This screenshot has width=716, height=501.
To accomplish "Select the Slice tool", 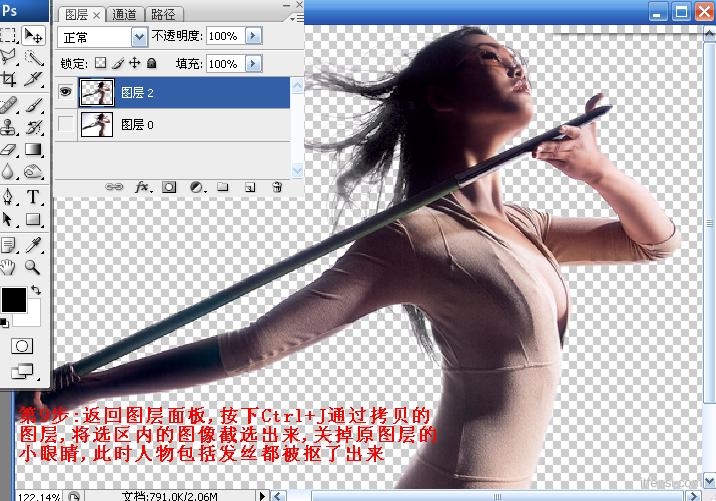I will click(x=33, y=79).
